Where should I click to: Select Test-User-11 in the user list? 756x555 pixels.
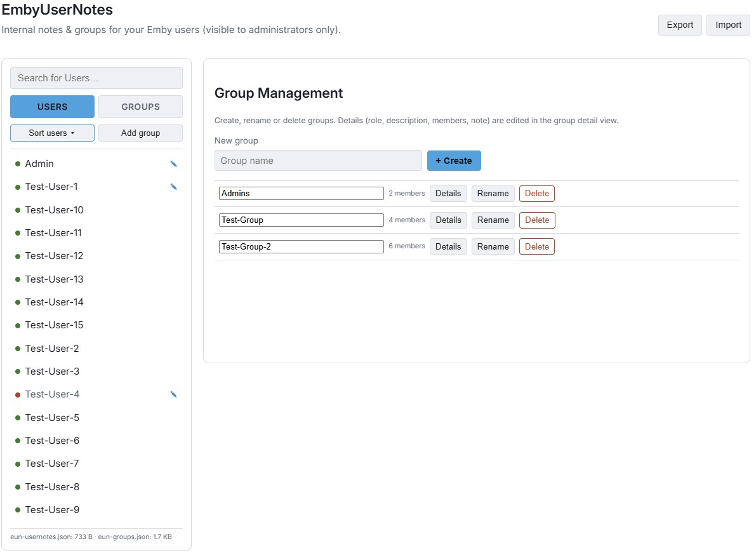click(x=96, y=233)
